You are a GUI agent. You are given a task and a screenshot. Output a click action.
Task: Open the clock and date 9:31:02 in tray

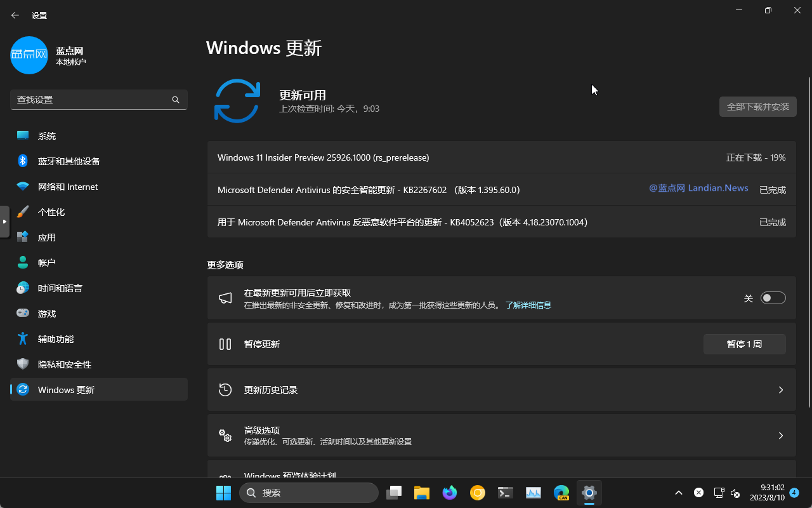pyautogui.click(x=768, y=493)
